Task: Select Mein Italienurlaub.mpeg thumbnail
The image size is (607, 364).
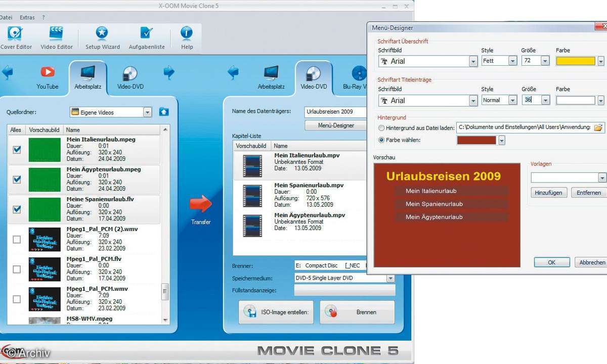Action: [x=45, y=150]
